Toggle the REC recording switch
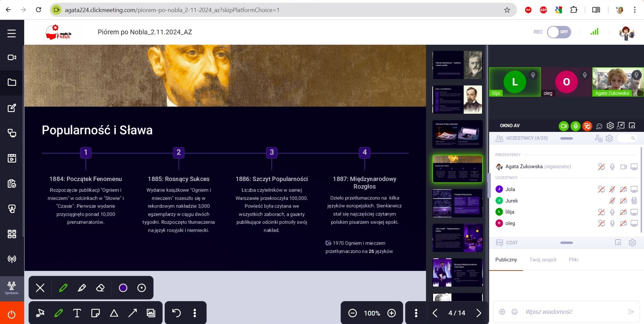Viewport: 644px width, 324px height. [559, 32]
